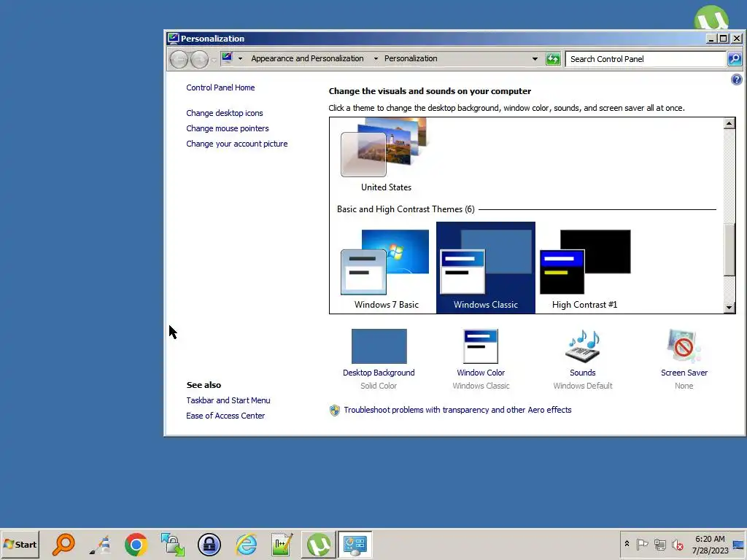Image resolution: width=747 pixels, height=560 pixels.
Task: Expand the Appearance and Personalization dropdown arrow
Action: tap(376, 58)
